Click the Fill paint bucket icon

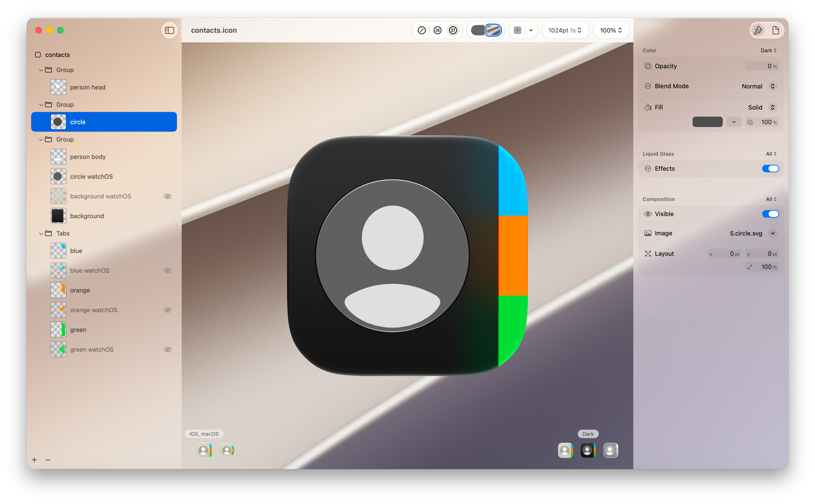[x=648, y=108]
